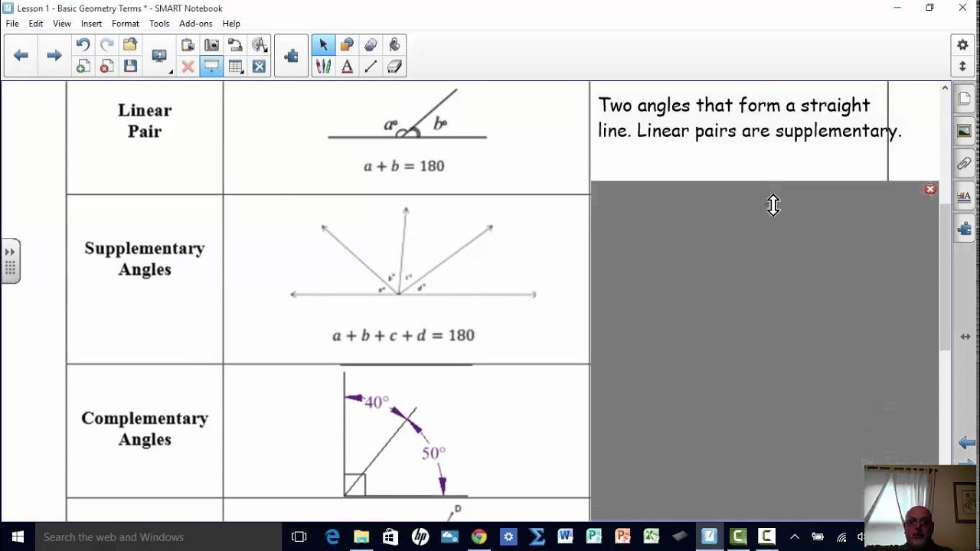Open the Edit menu
The width and height of the screenshot is (980, 551).
[36, 24]
